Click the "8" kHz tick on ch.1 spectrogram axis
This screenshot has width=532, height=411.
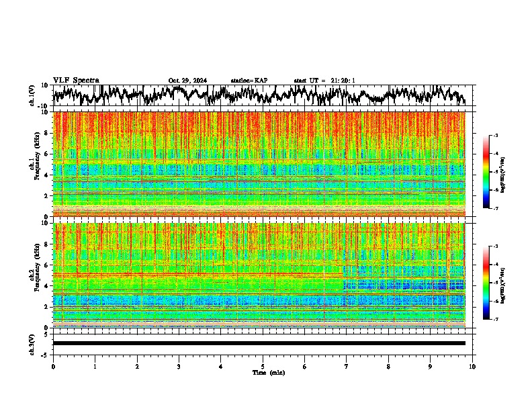coord(48,133)
